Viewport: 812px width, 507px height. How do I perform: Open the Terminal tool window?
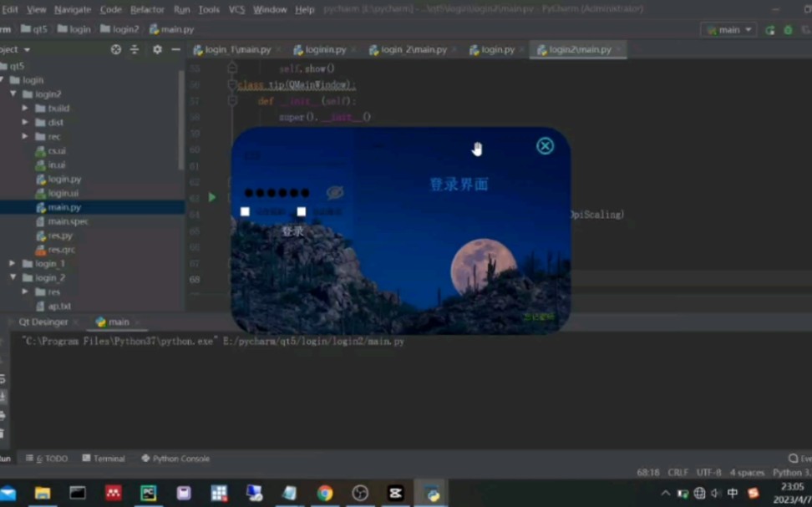click(x=104, y=459)
